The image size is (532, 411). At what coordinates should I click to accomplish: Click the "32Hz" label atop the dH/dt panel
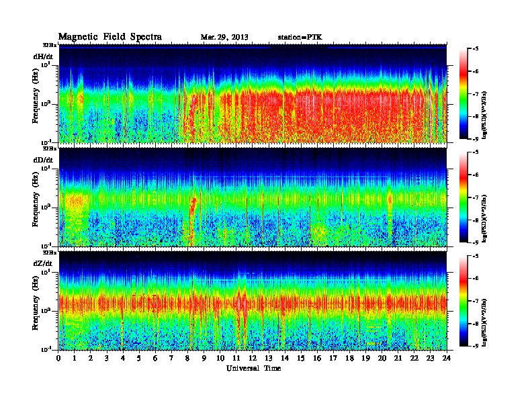point(50,45)
